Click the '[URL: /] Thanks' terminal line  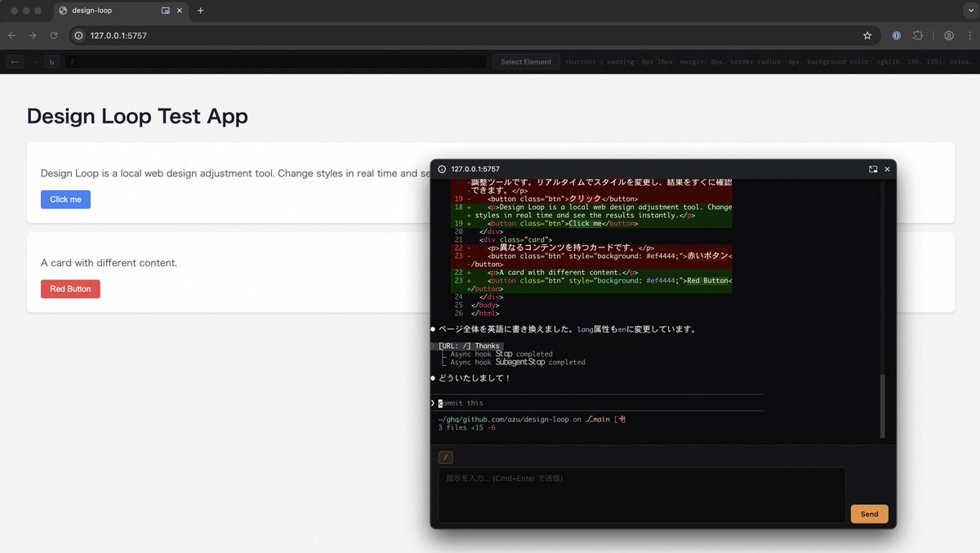pyautogui.click(x=468, y=346)
